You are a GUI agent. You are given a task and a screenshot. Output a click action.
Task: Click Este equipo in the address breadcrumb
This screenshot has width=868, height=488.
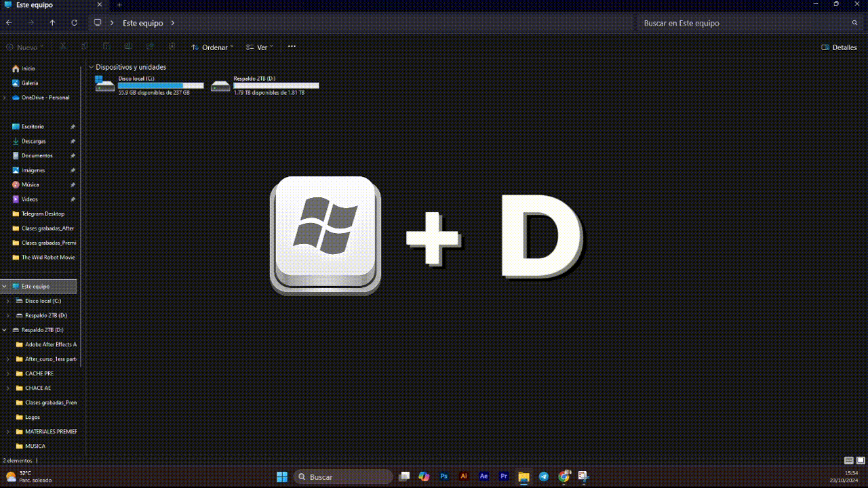(x=142, y=23)
